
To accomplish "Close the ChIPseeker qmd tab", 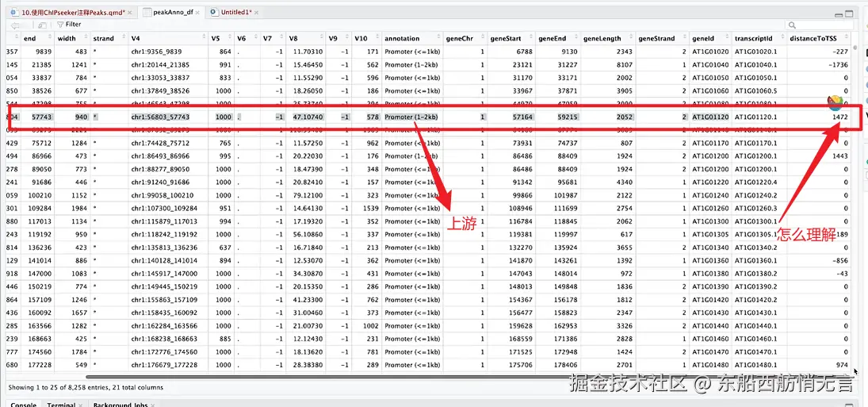I will (129, 12).
